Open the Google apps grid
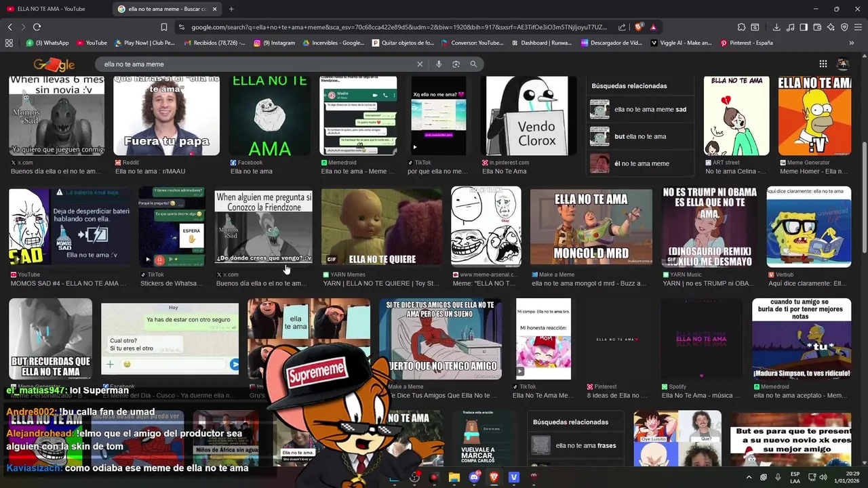This screenshot has width=868, height=488. [823, 64]
